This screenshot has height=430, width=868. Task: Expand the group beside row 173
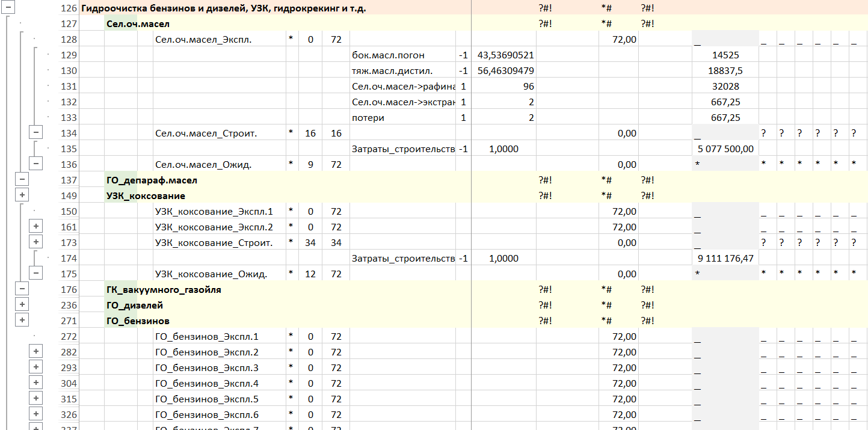click(x=35, y=242)
